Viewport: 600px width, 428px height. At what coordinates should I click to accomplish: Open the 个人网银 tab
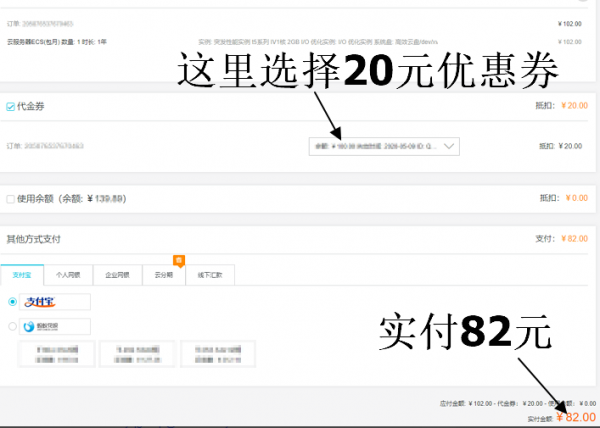(69, 274)
